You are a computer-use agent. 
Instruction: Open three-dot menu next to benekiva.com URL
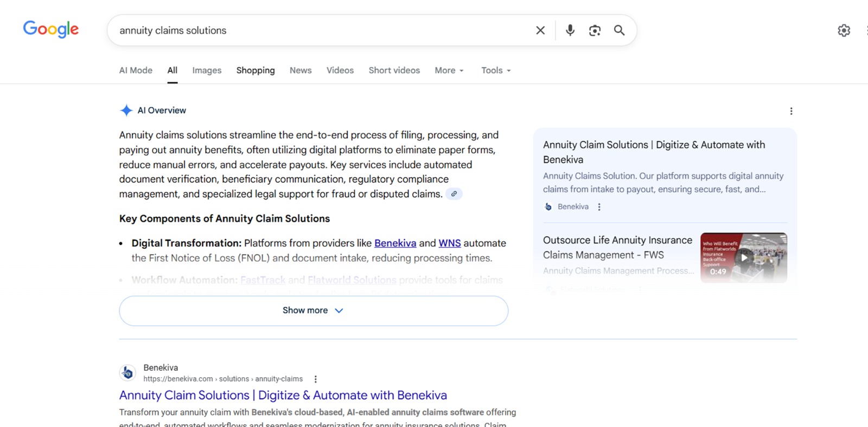(315, 379)
